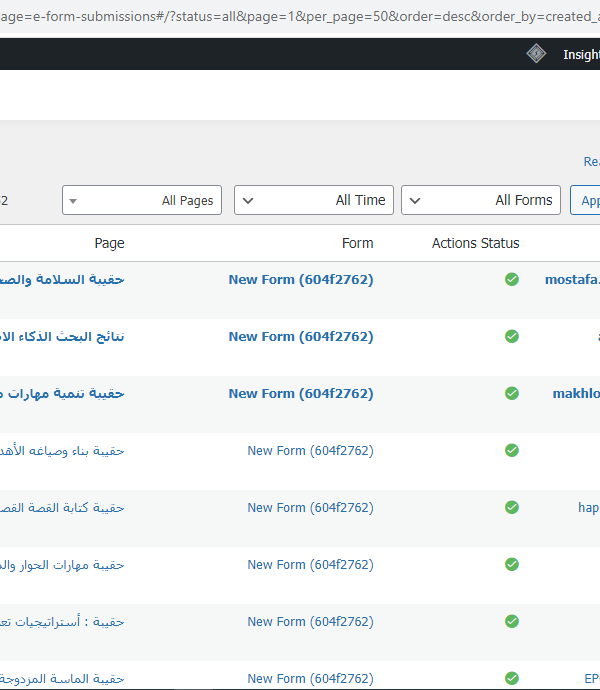Open page link حقيبة السلامة
The height and width of the screenshot is (690, 600).
62,279
